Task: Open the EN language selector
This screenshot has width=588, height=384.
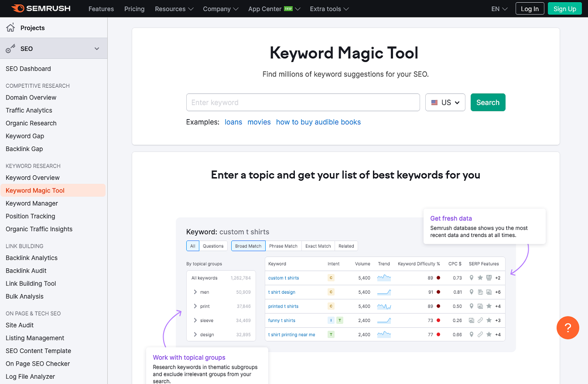Action: point(499,9)
